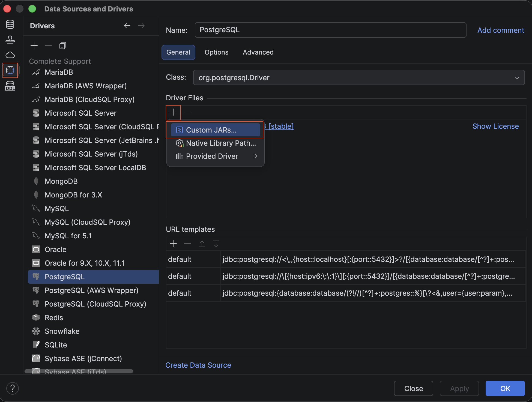Click the Show License link

(495, 126)
